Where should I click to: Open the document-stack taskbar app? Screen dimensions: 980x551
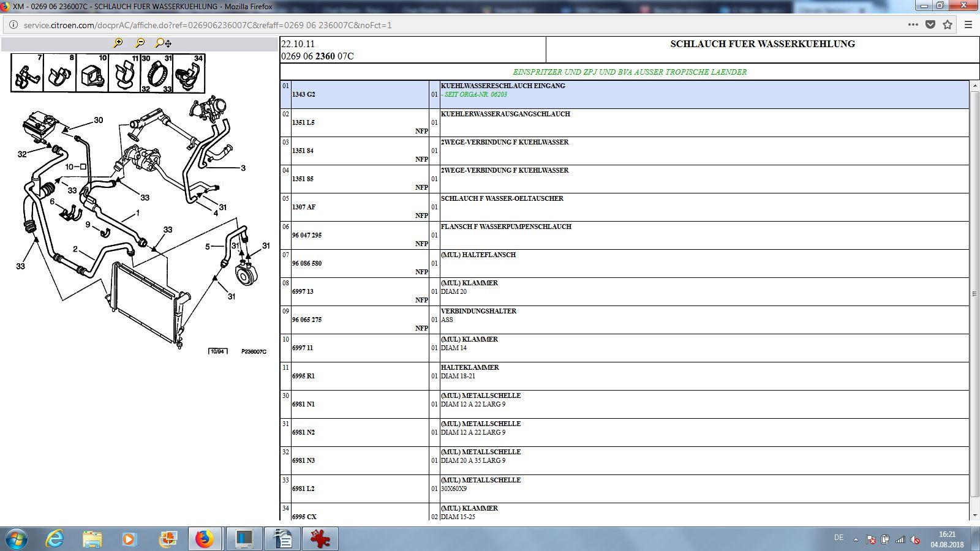(282, 539)
